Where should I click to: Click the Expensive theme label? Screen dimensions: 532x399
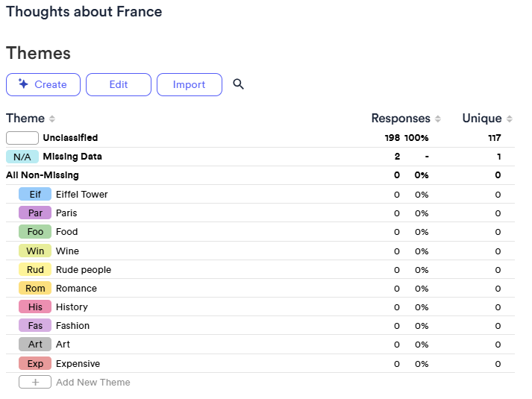(78, 363)
